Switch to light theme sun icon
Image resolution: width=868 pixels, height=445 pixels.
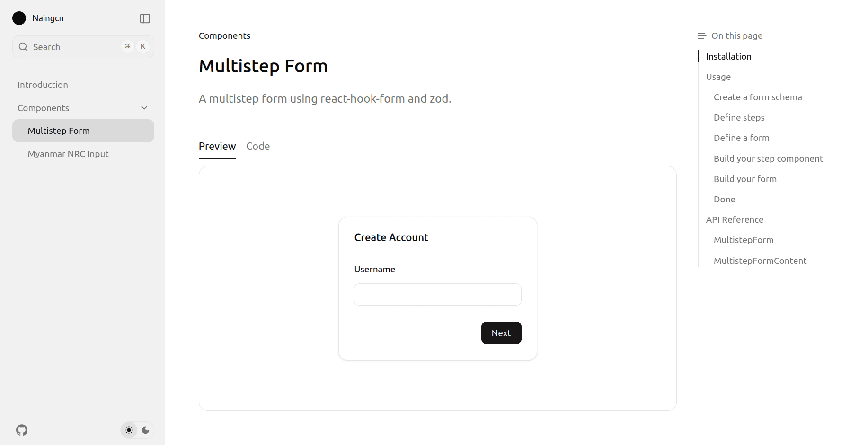(x=129, y=430)
